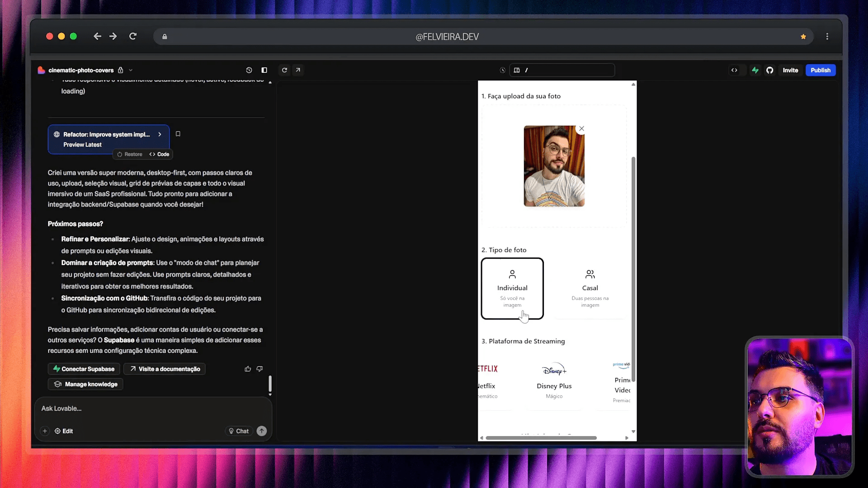Open Visite a documentação link

coord(165,369)
